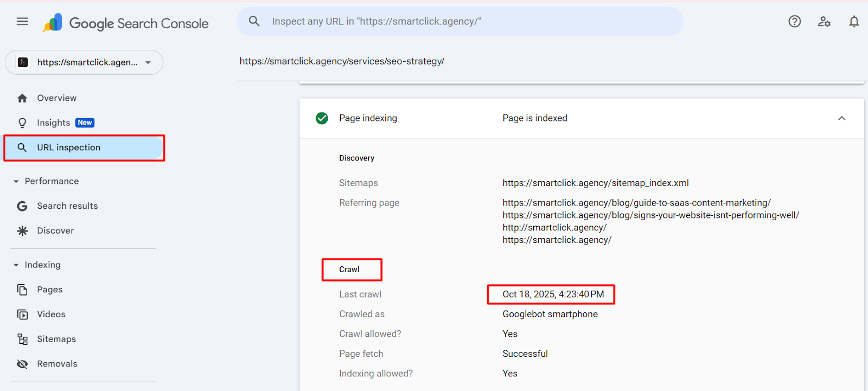The image size is (868, 391).
Task: Click the Sitemaps tree icon
Action: (x=22, y=339)
